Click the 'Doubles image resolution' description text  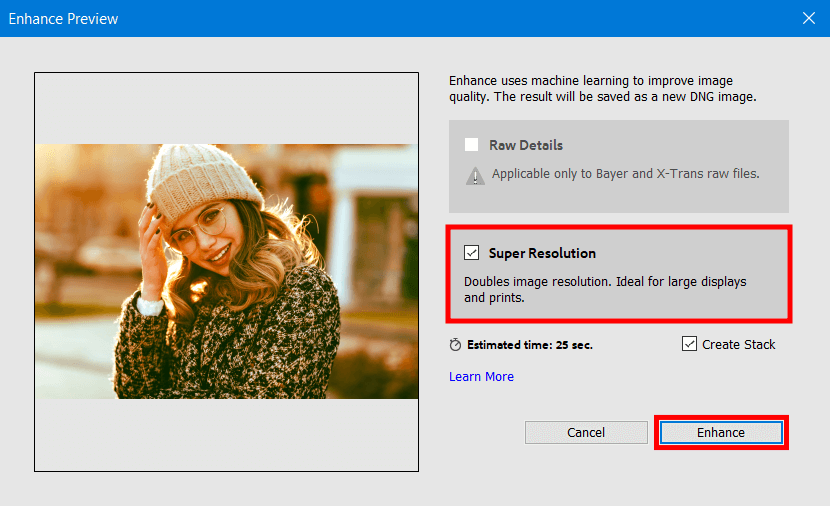pyautogui.click(x=605, y=290)
